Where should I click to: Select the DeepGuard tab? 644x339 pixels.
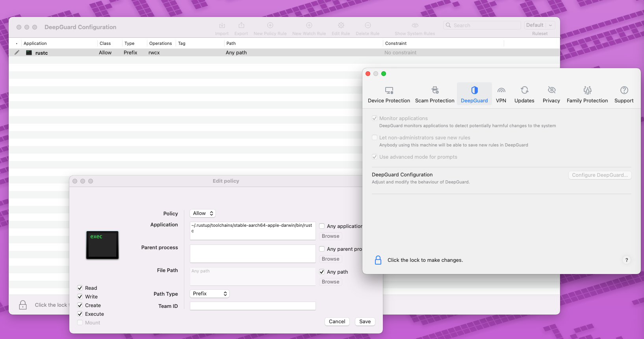474,94
